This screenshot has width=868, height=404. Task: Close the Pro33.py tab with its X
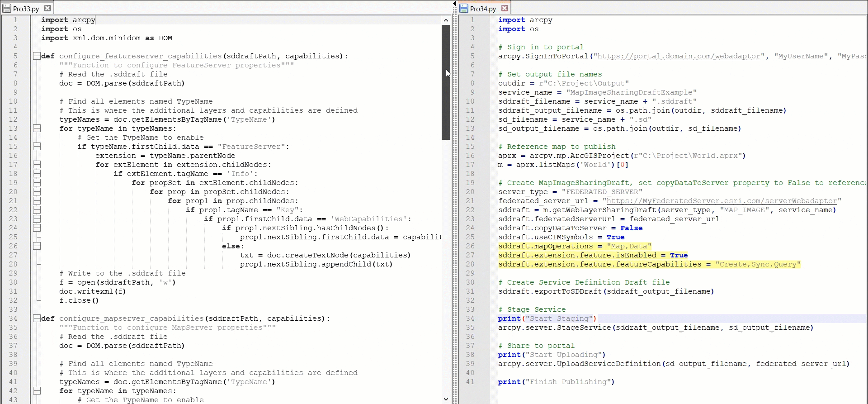point(47,8)
